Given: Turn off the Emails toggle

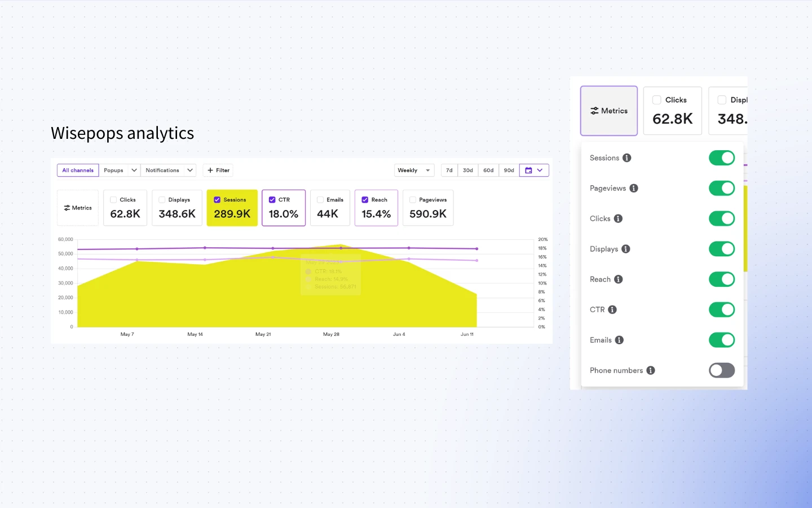Looking at the screenshot, I should coord(722,340).
